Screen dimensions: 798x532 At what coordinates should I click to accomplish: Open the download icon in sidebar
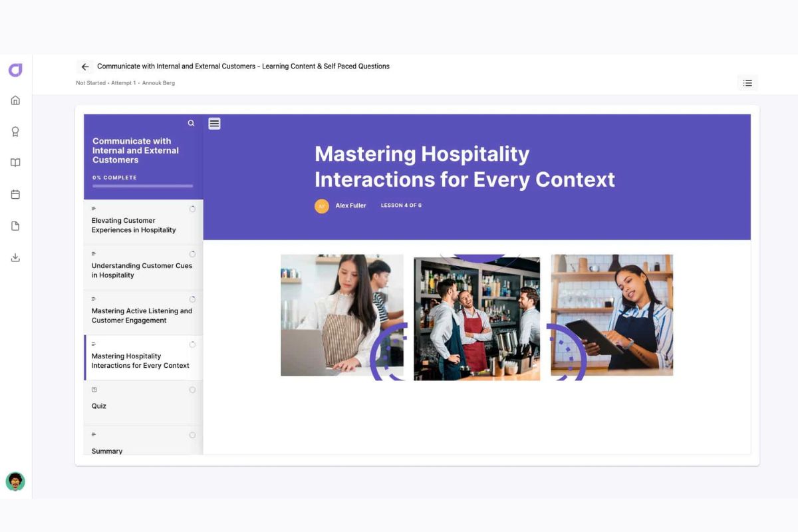[15, 257]
